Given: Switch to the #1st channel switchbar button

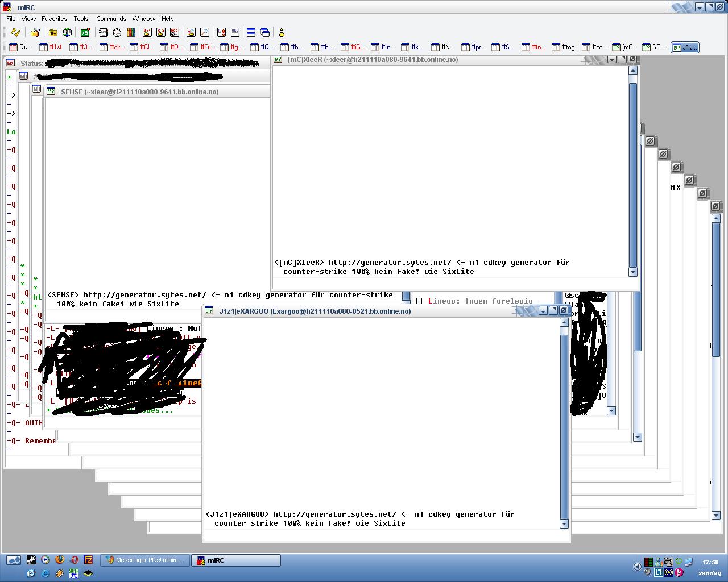Looking at the screenshot, I should (x=51, y=47).
